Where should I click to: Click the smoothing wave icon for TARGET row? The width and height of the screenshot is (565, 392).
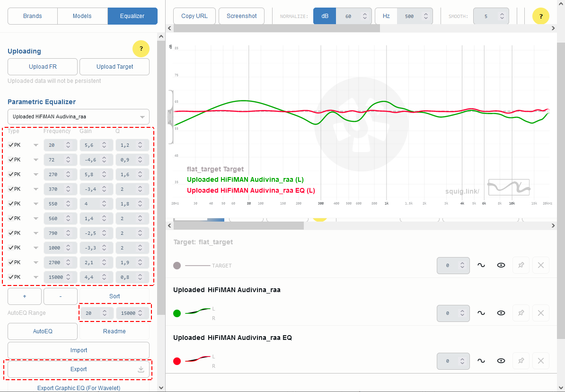click(x=481, y=266)
